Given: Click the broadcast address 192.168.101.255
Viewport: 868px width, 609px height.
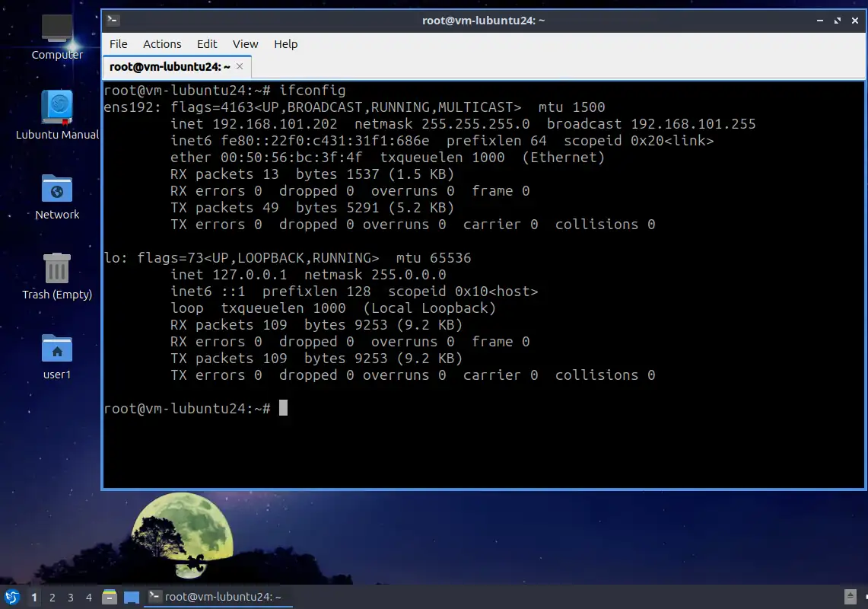Looking at the screenshot, I should 693,124.
